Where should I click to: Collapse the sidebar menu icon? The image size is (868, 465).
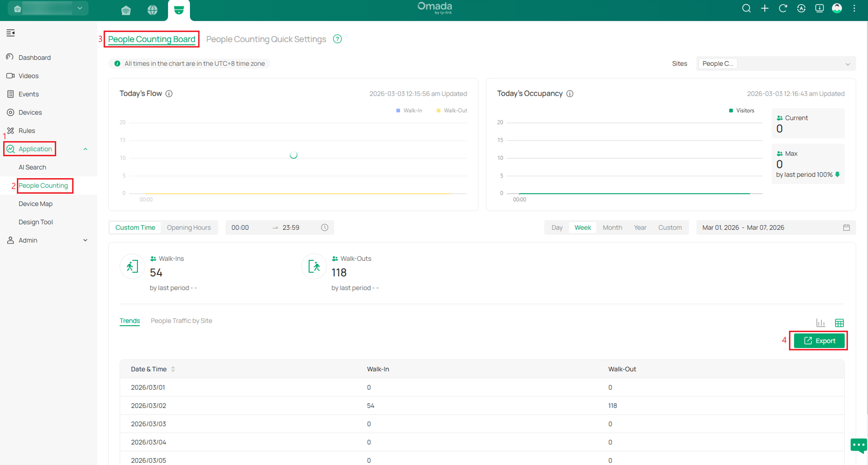coord(11,33)
